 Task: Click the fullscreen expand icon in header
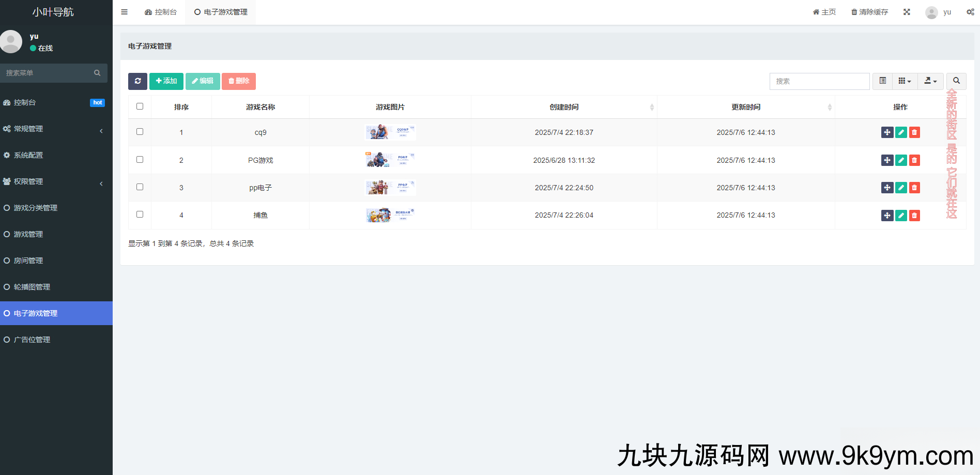coord(907,12)
